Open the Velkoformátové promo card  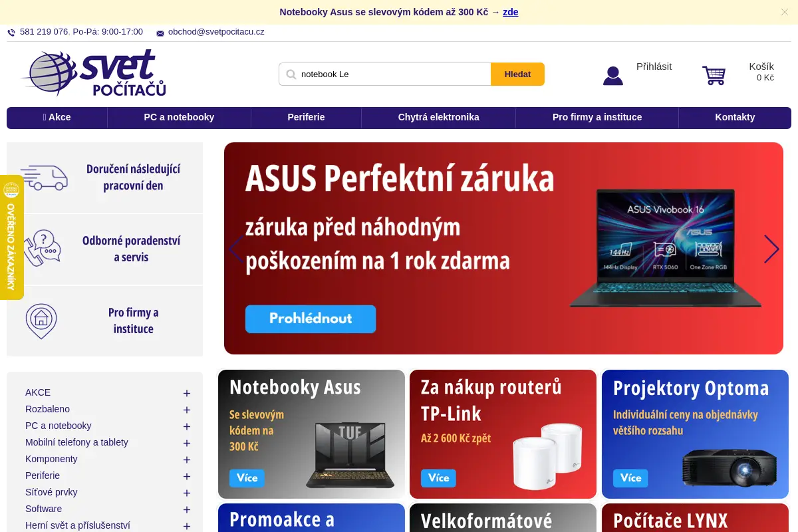coord(503,518)
